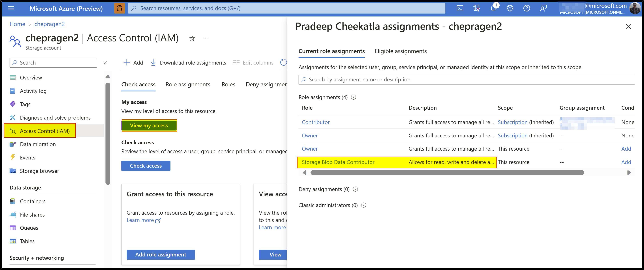Collapse the left menu with double chevron
Screen dimensions: 644x270
click(x=105, y=63)
